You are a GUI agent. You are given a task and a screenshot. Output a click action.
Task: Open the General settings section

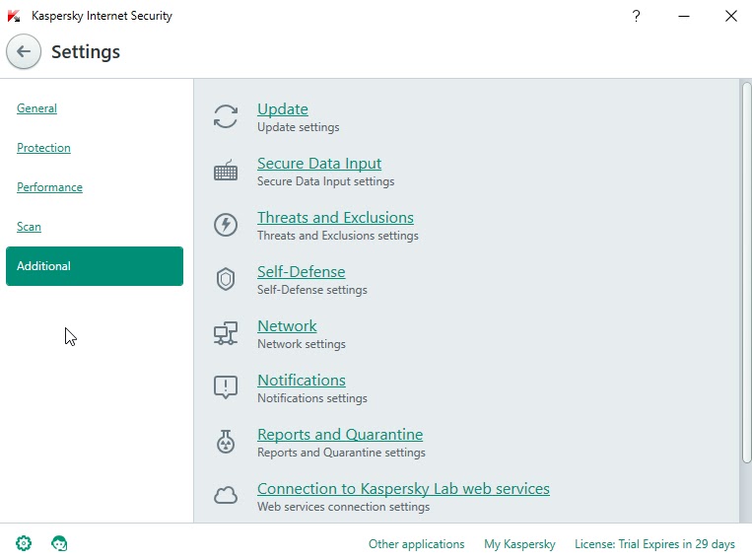[36, 108]
